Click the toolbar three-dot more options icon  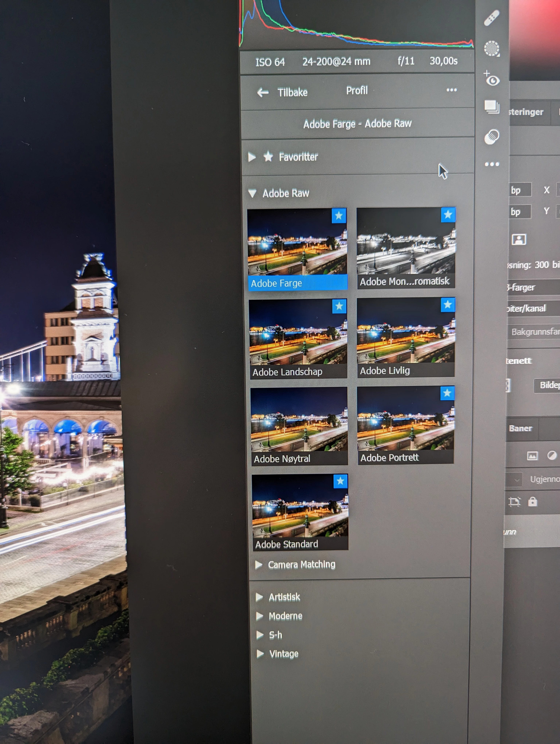pyautogui.click(x=492, y=164)
